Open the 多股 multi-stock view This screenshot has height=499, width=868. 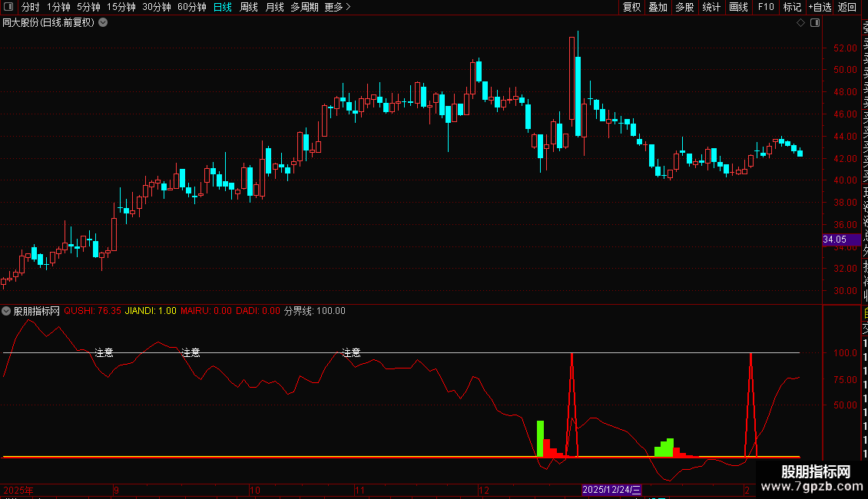pyautogui.click(x=684, y=7)
